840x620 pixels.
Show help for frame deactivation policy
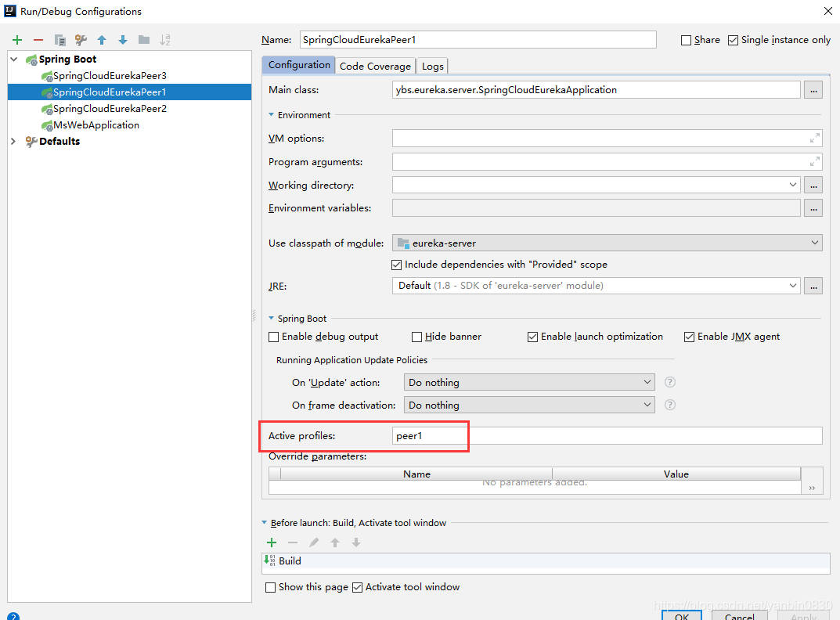tap(669, 405)
